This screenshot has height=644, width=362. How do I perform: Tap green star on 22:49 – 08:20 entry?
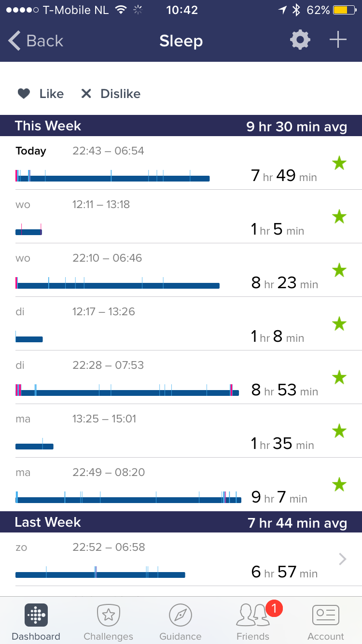(339, 484)
